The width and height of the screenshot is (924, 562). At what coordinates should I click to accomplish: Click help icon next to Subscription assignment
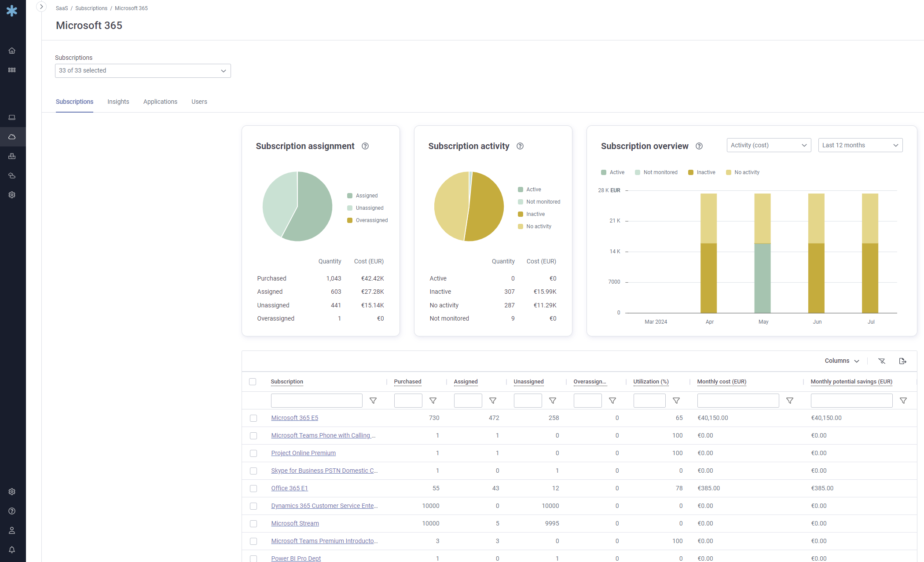[x=365, y=146]
